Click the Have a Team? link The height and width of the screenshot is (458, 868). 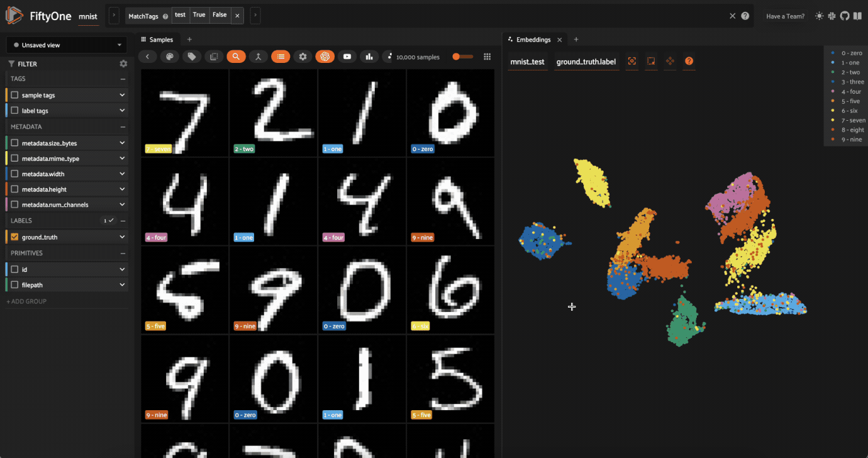click(785, 16)
